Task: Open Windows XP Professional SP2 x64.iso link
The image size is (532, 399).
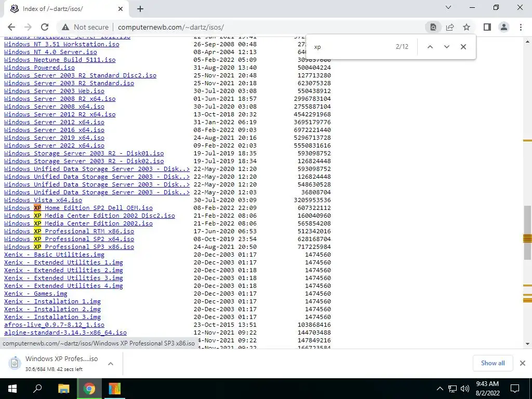Action: [x=69, y=239]
